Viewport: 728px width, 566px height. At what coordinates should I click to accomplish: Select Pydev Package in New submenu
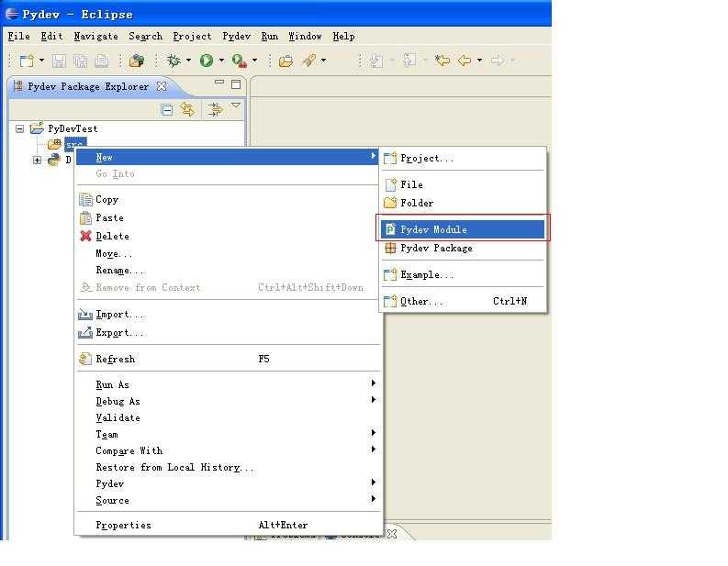pos(463,249)
